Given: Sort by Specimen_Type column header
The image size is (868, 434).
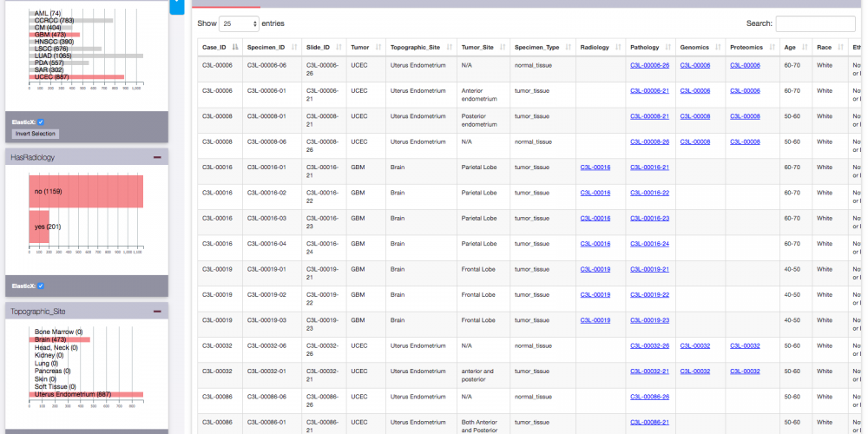Looking at the screenshot, I should (x=542, y=48).
